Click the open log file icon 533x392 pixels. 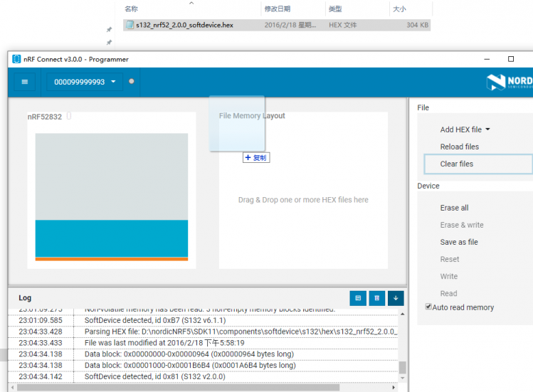point(358,298)
